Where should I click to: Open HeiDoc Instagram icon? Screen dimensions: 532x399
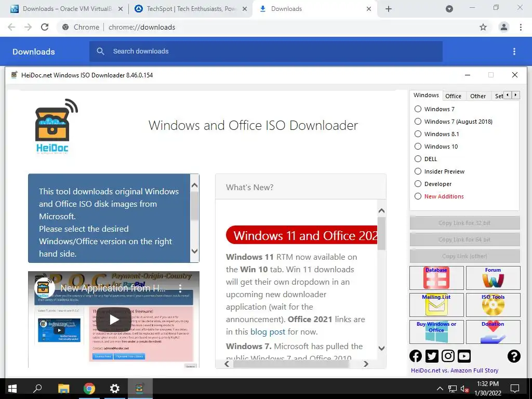pyautogui.click(x=448, y=356)
